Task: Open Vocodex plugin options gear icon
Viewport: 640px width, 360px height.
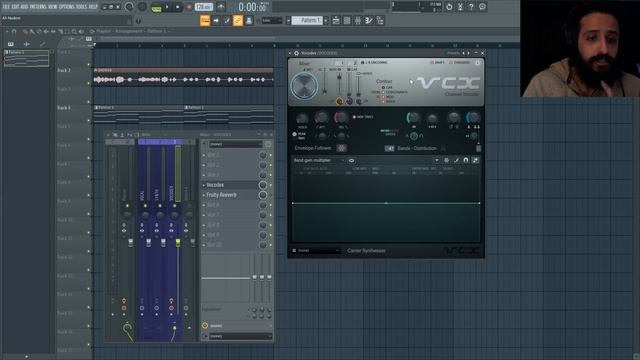Action: [x=296, y=53]
